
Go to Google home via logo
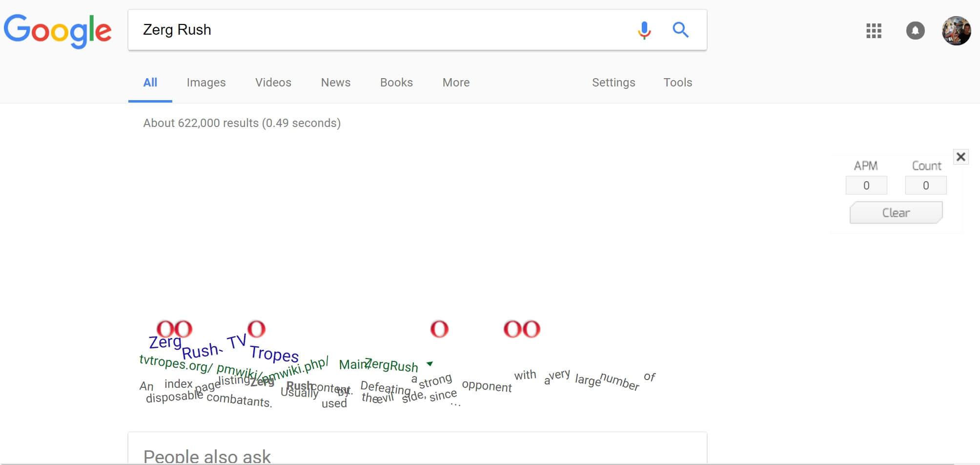coord(58,30)
